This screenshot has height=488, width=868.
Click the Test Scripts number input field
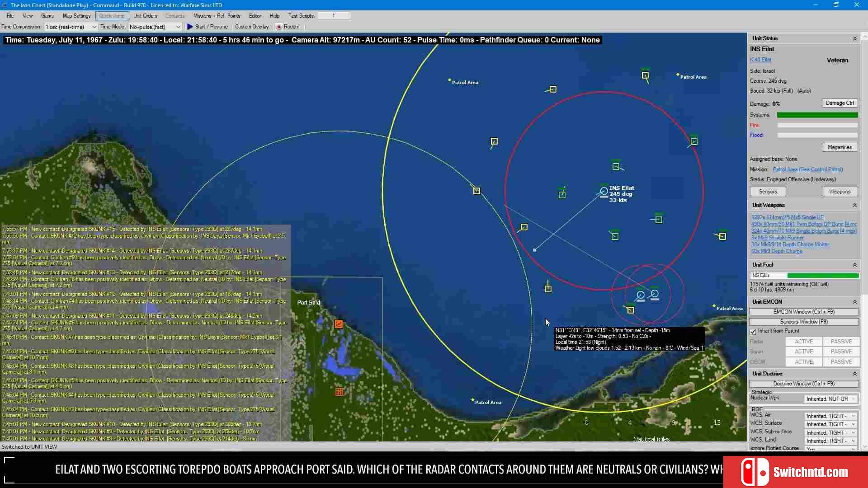tap(334, 16)
